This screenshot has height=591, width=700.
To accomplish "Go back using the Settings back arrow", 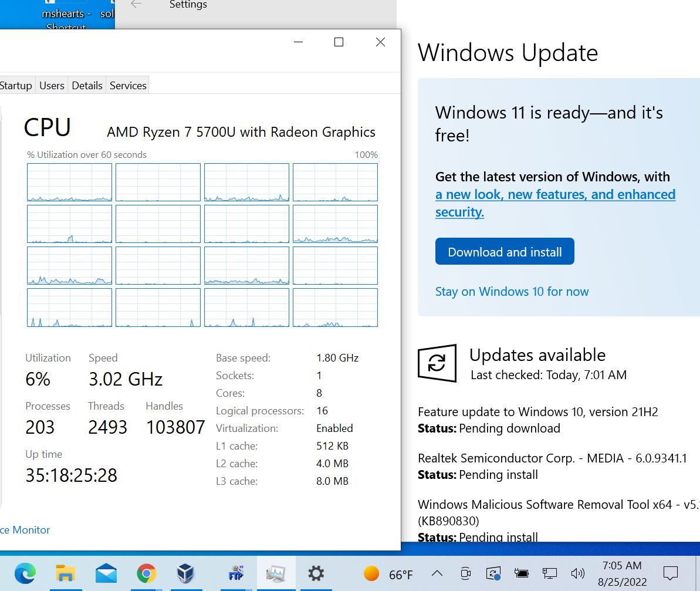I will pyautogui.click(x=136, y=5).
